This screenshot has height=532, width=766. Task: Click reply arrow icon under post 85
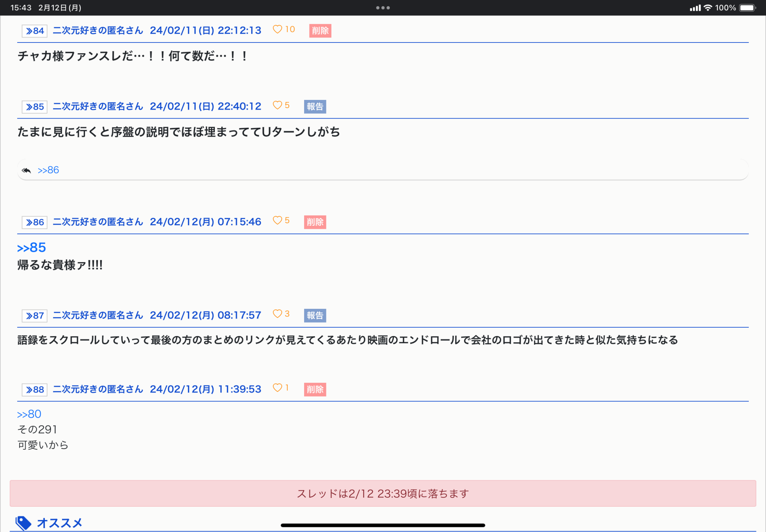(26, 170)
